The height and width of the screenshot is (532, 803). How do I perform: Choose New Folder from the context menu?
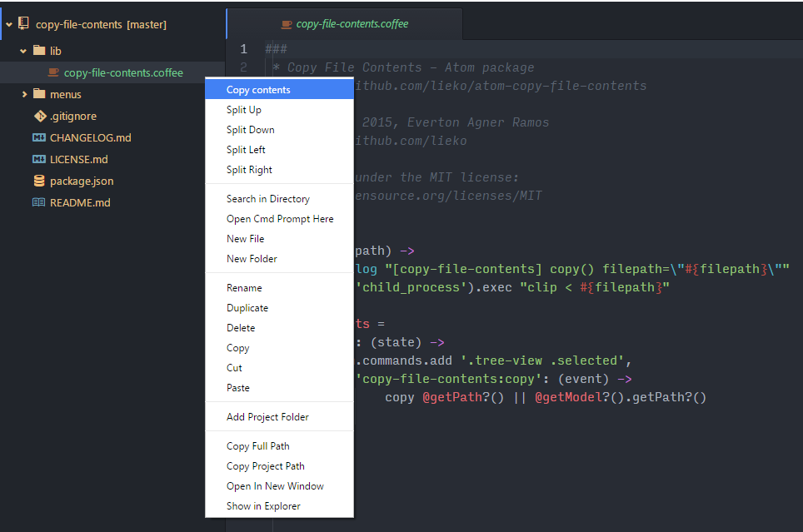[279, 259]
